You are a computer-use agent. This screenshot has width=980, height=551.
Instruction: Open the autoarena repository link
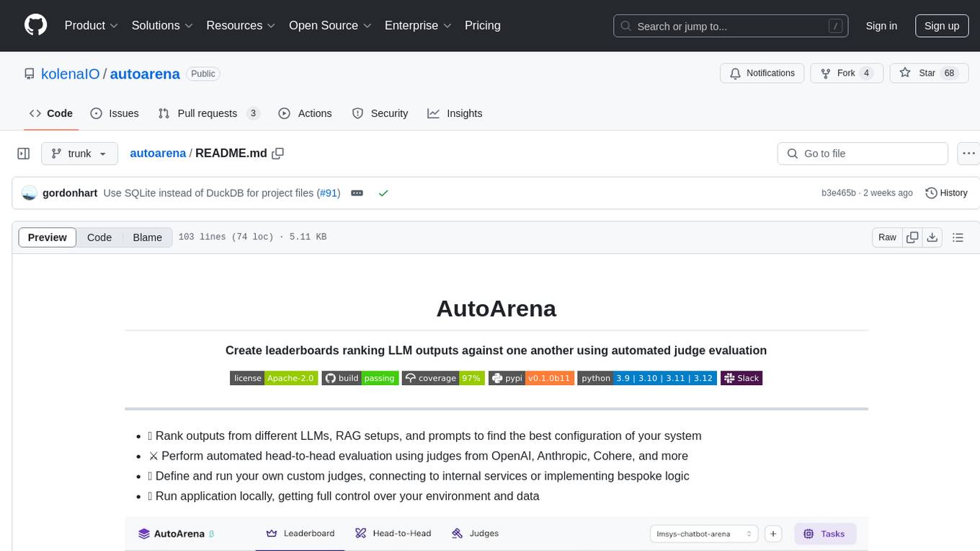[145, 74]
